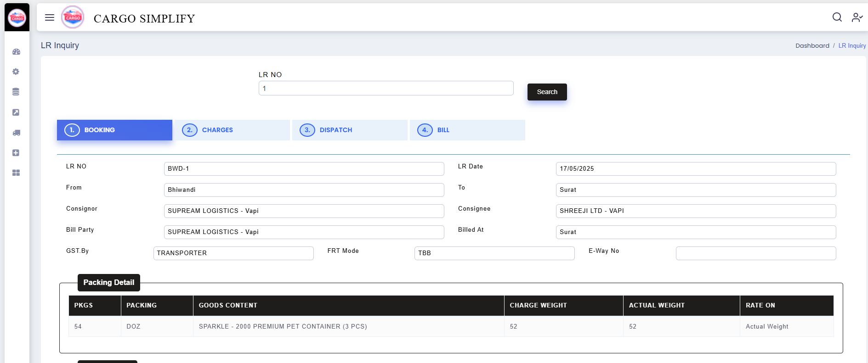Viewport: 868px width, 363px height.
Task: Click the settings gear icon in sidebar
Action: click(16, 72)
